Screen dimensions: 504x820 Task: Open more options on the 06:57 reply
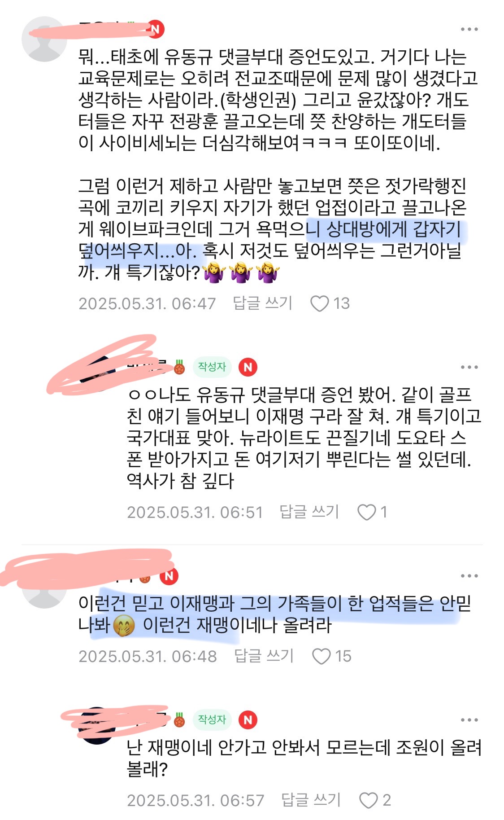coord(469,720)
